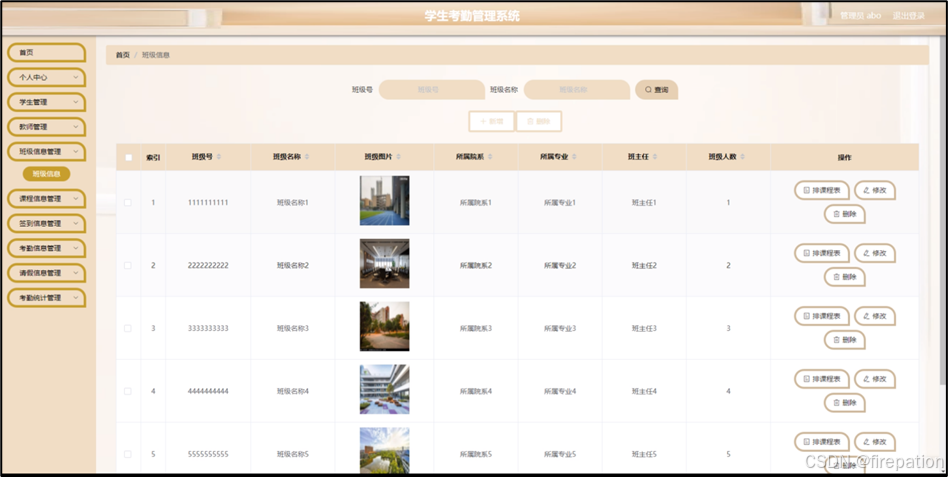Expand the 个人中心 sidebar menu
Viewport: 948px width, 477px height.
[x=47, y=77]
